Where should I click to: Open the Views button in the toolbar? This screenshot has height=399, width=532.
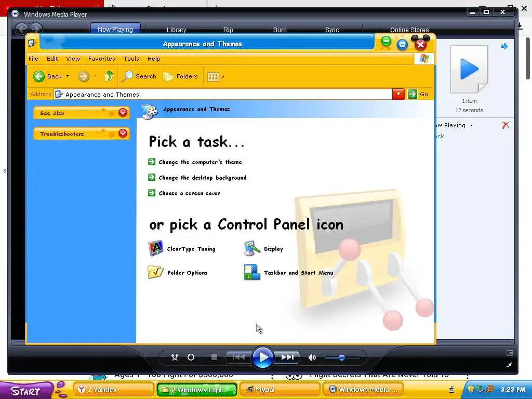click(213, 77)
